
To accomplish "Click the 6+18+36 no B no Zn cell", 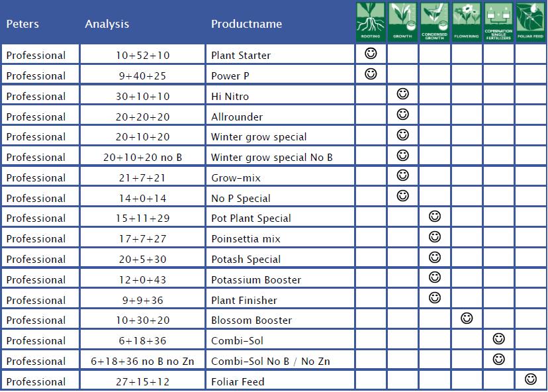I will (x=142, y=362).
